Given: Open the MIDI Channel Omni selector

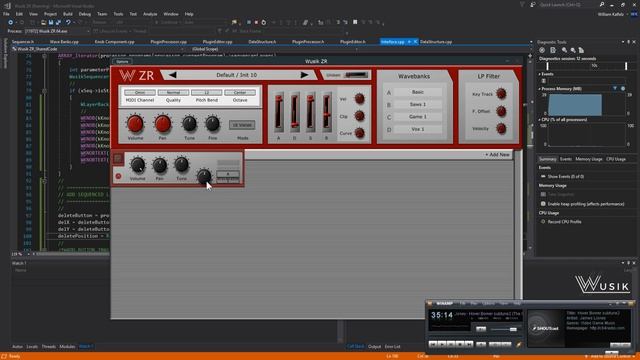Looking at the screenshot, I should tap(140, 93).
